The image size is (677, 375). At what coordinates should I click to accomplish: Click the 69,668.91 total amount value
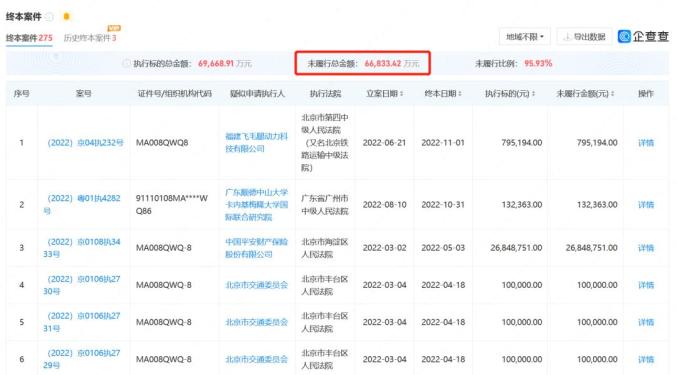tap(216, 63)
